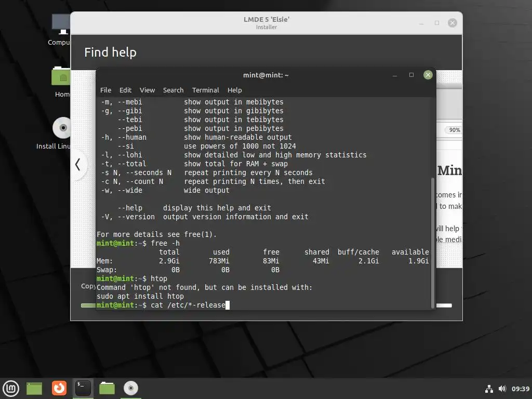Maximize the LMDE installer window
Screen dimensions: 532x399
pos(436,23)
